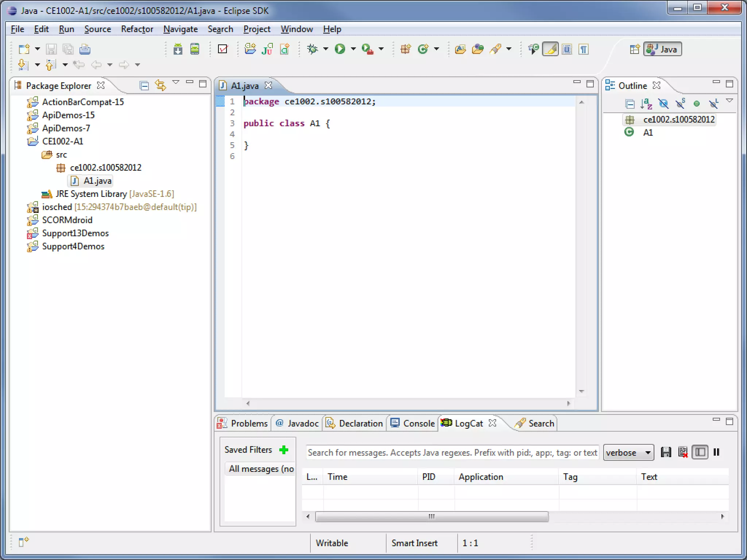
Task: Open the External Tools dropdown arrow
Action: point(381,49)
